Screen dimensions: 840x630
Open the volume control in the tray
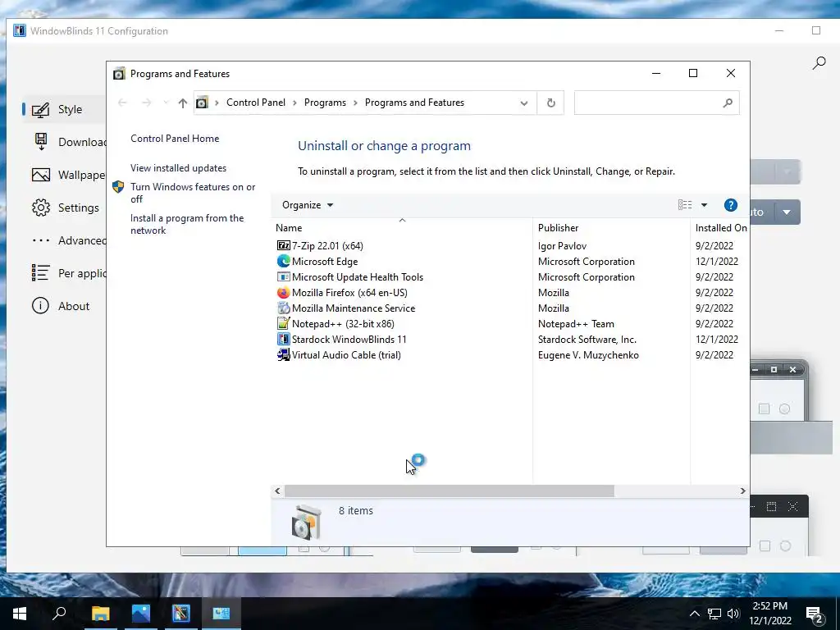coord(733,614)
